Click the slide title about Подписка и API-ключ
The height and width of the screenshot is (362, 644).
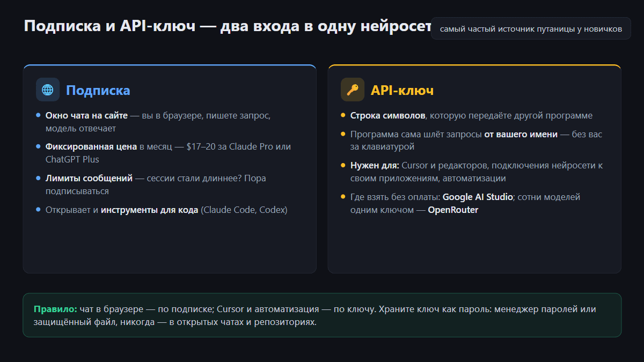pyautogui.click(x=228, y=26)
